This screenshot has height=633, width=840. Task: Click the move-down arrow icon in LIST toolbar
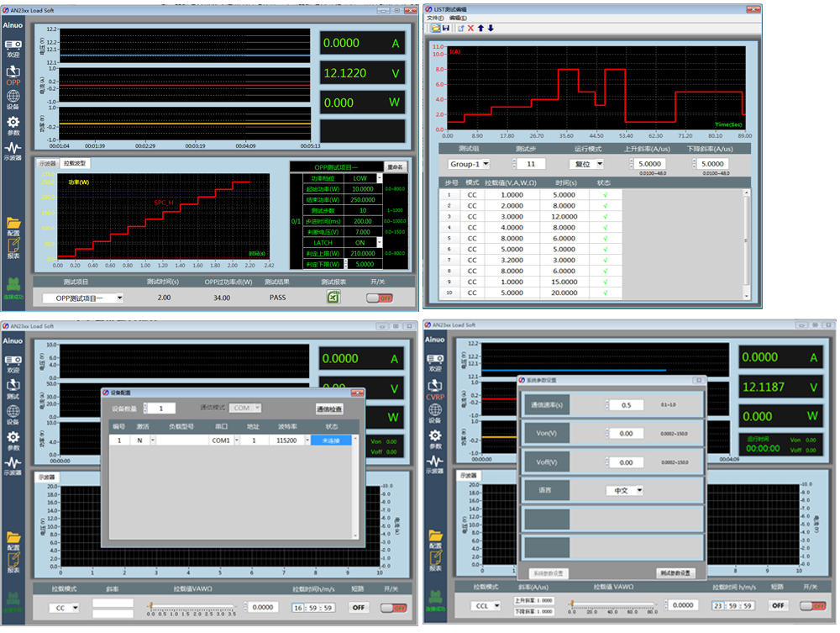click(x=491, y=28)
